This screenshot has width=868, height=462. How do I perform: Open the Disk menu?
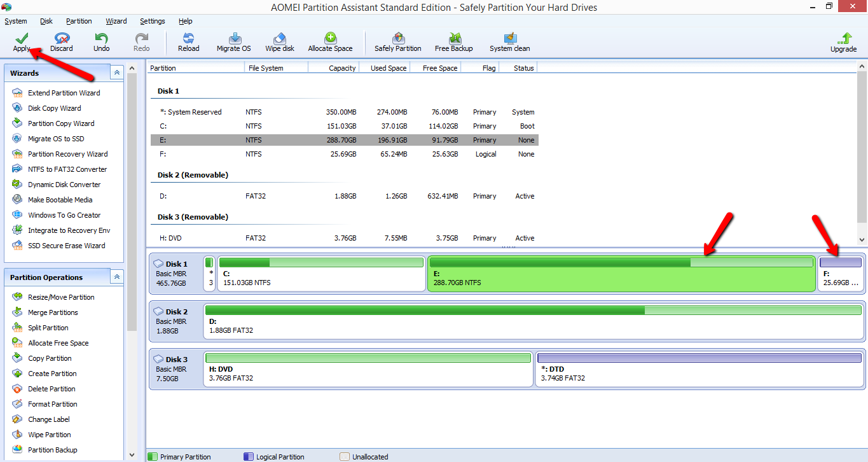pos(46,21)
